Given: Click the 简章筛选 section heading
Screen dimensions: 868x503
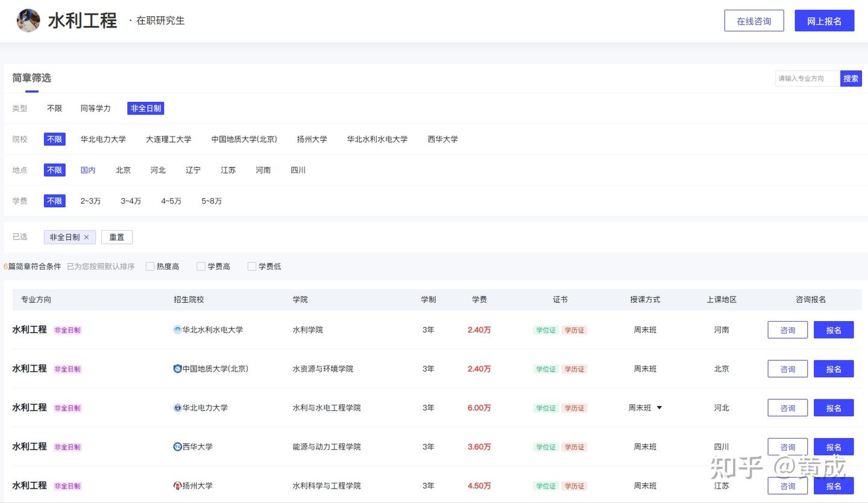Looking at the screenshot, I should tap(32, 78).
